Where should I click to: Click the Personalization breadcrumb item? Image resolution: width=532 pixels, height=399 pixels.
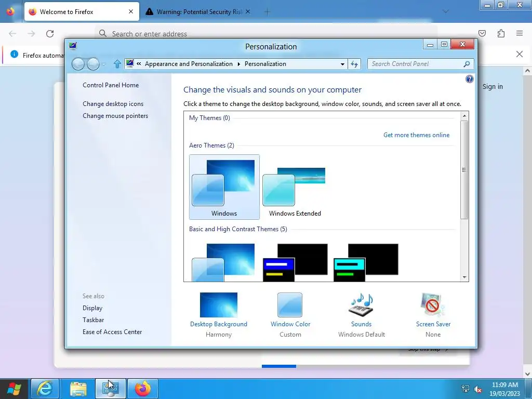click(265, 64)
